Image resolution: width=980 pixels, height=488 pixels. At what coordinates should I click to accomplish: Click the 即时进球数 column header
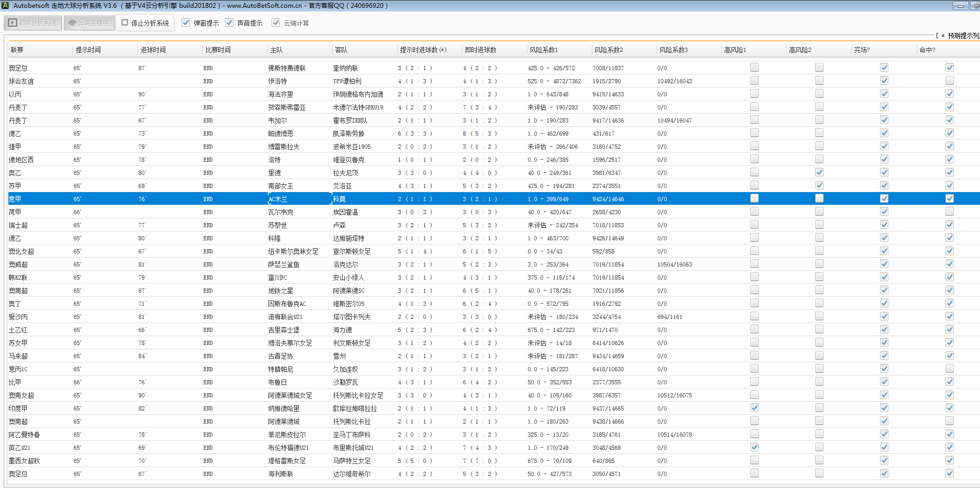480,50
